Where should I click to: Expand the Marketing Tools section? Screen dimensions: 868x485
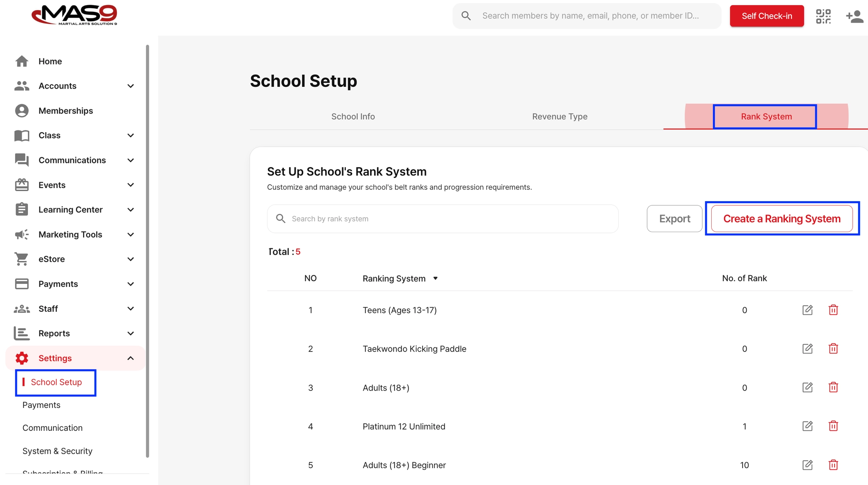point(131,235)
